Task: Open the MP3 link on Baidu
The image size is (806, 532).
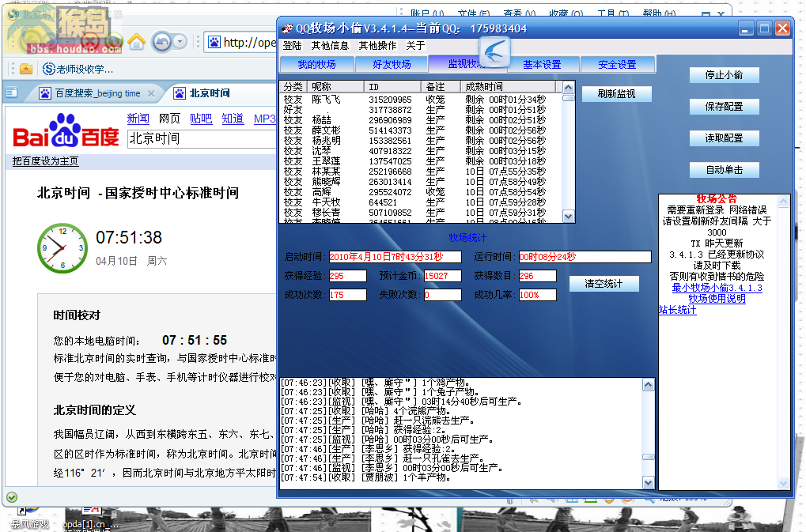Action: point(264,119)
